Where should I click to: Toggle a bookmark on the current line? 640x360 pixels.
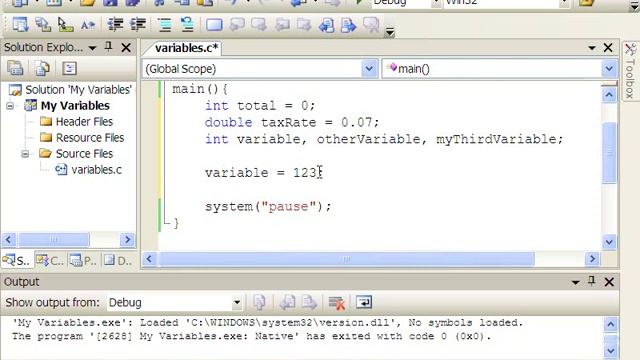pos(214,24)
